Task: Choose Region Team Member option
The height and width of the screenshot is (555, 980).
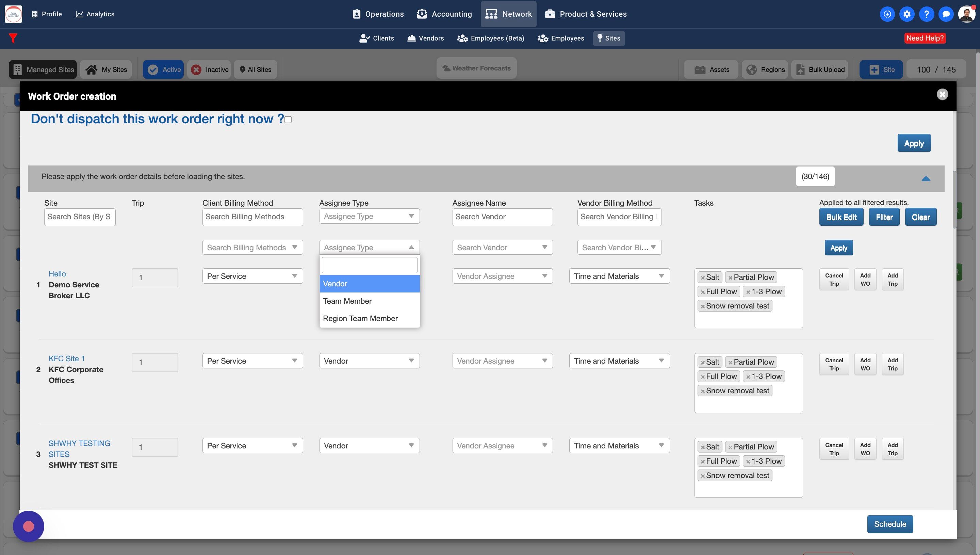Action: coord(360,318)
